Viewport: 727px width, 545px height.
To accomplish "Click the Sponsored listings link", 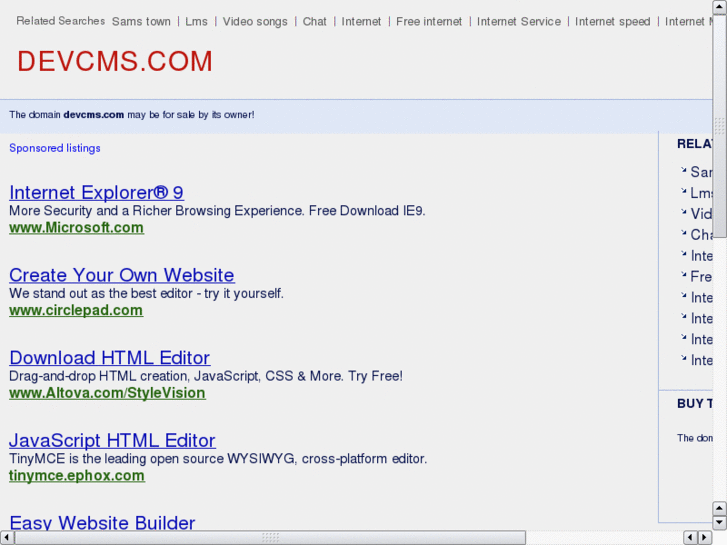I will coord(55,148).
